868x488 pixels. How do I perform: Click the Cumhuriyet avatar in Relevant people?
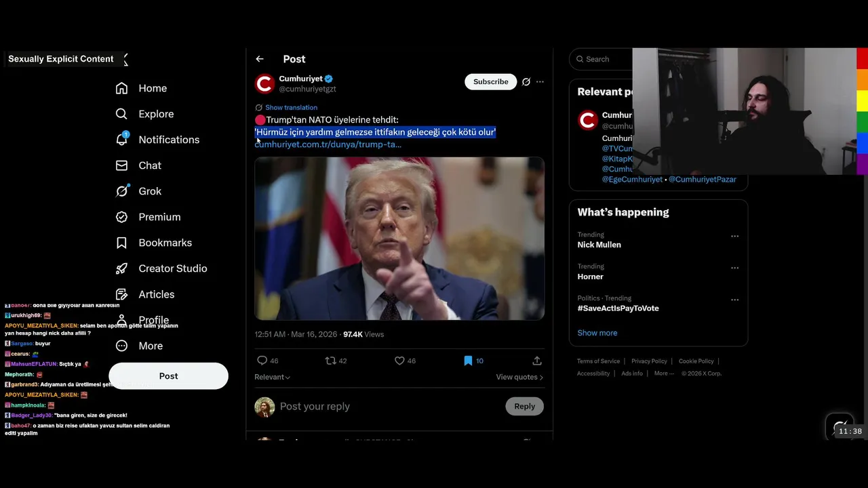(588, 121)
